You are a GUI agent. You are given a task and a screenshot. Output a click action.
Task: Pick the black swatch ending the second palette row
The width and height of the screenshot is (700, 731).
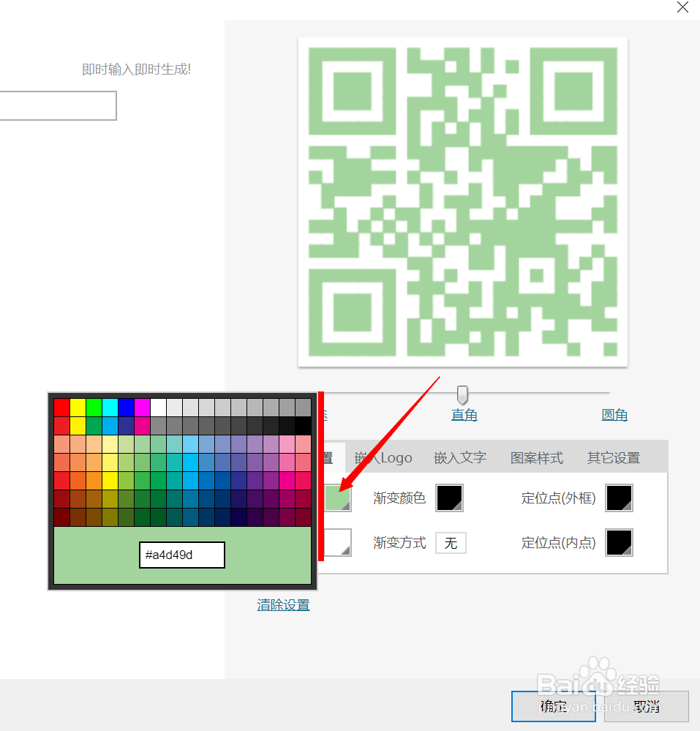(303, 426)
